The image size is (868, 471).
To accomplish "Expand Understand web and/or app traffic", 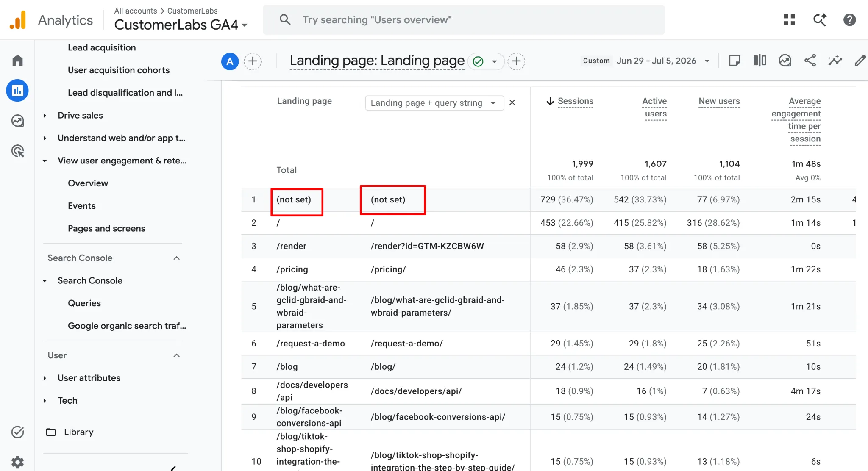I will click(45, 138).
